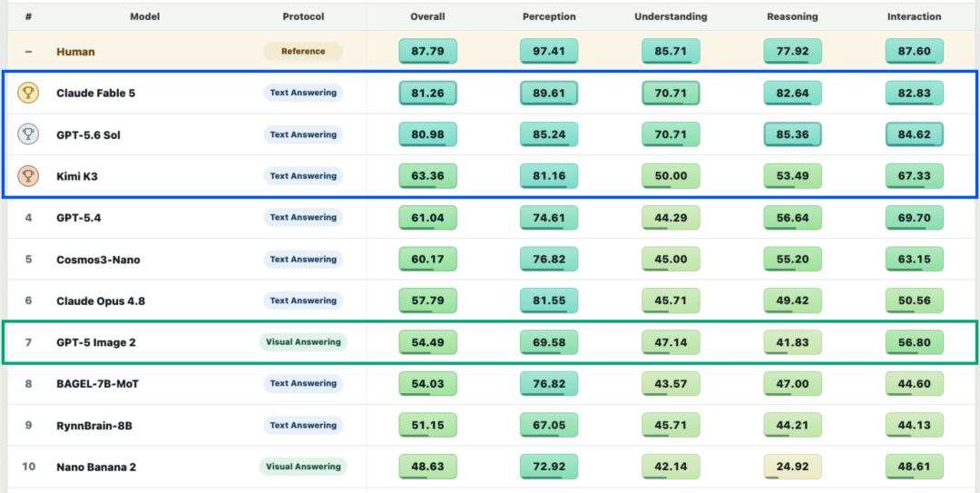
Task: Sort by the Perception column header
Action: pyautogui.click(x=549, y=17)
